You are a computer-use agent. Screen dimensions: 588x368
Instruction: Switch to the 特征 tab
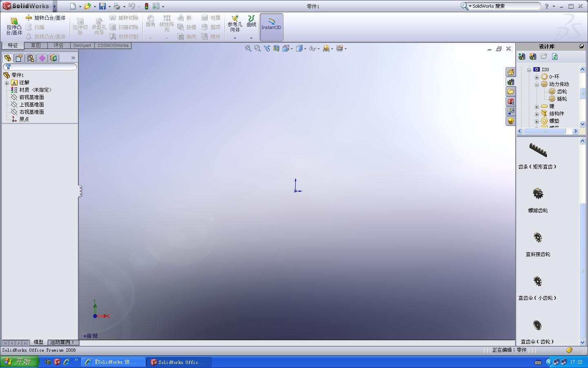tap(13, 45)
